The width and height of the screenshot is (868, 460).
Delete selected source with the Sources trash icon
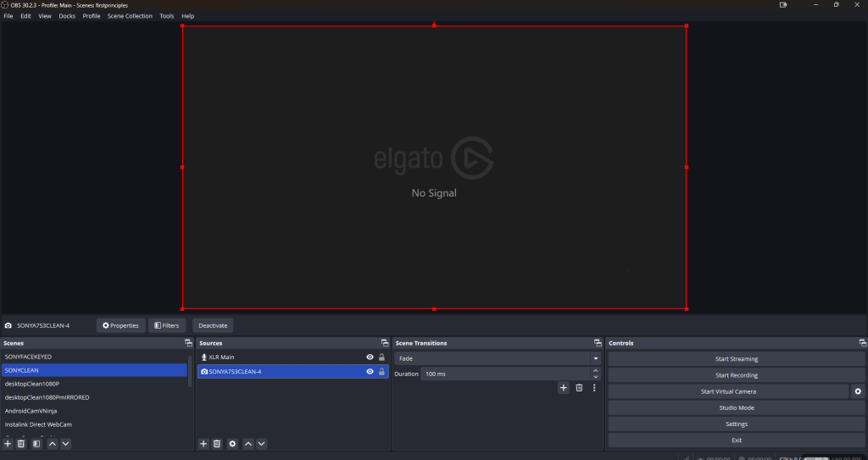pyautogui.click(x=217, y=443)
